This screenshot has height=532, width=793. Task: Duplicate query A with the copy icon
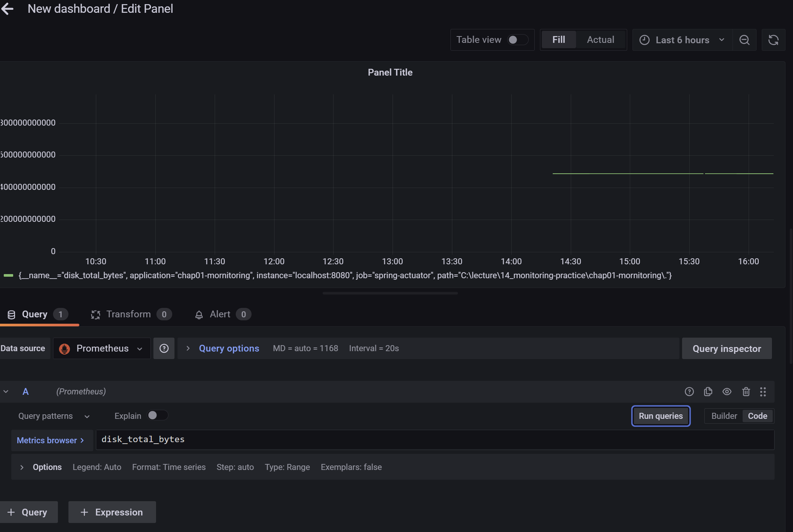(708, 392)
